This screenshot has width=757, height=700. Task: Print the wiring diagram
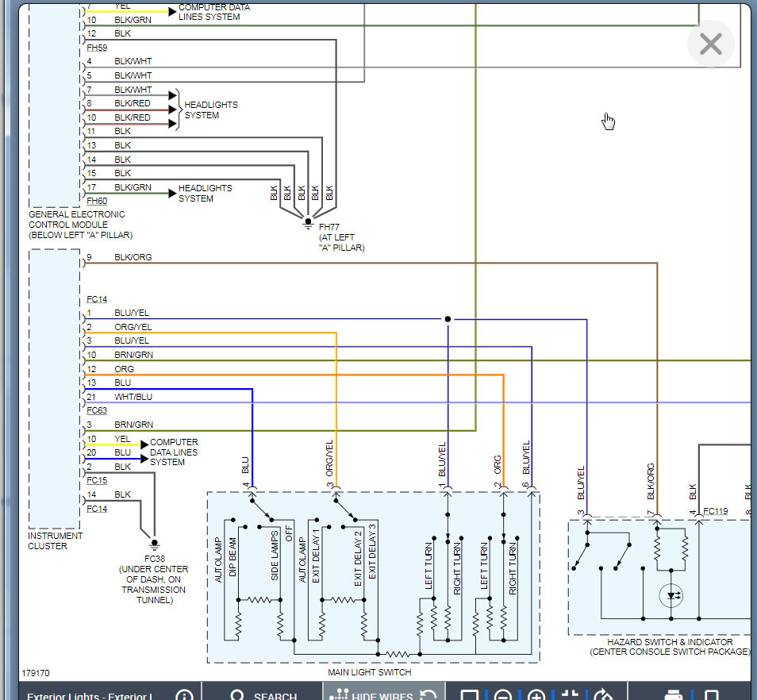pos(673,696)
